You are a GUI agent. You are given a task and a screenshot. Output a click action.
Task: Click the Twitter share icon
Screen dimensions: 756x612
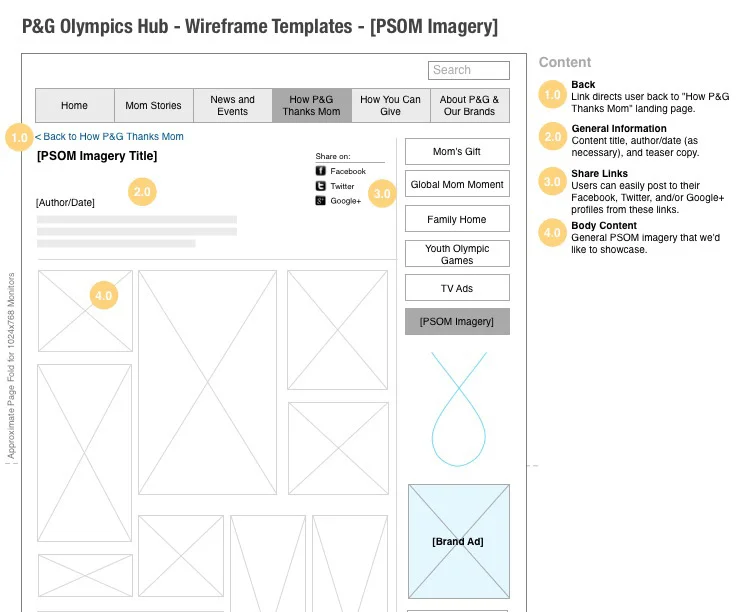(x=321, y=186)
